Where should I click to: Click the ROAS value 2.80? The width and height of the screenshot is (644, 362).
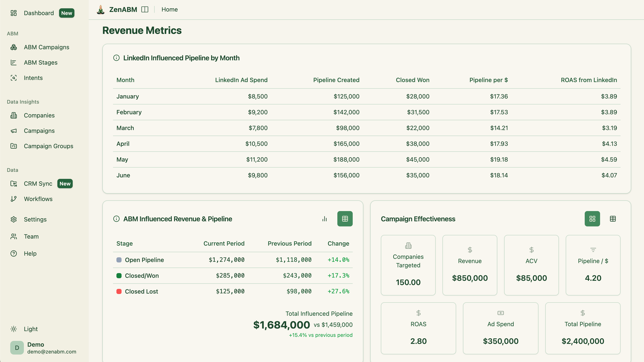(418, 341)
